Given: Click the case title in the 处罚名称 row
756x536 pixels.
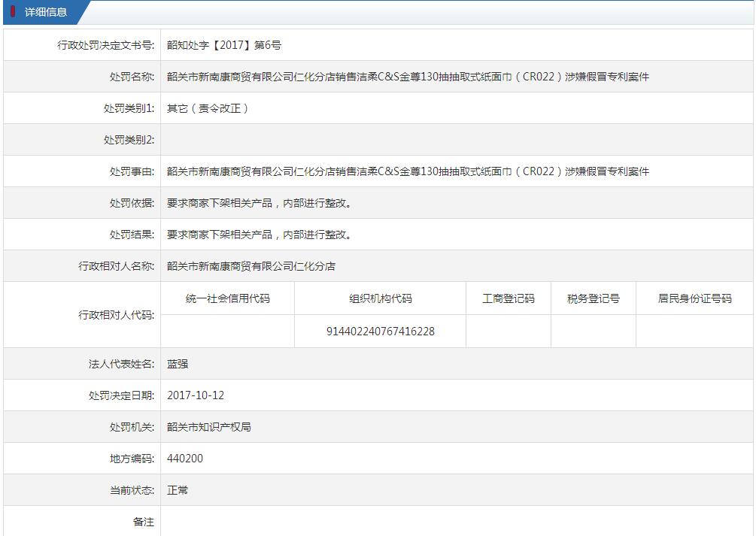Looking at the screenshot, I should 408,77.
